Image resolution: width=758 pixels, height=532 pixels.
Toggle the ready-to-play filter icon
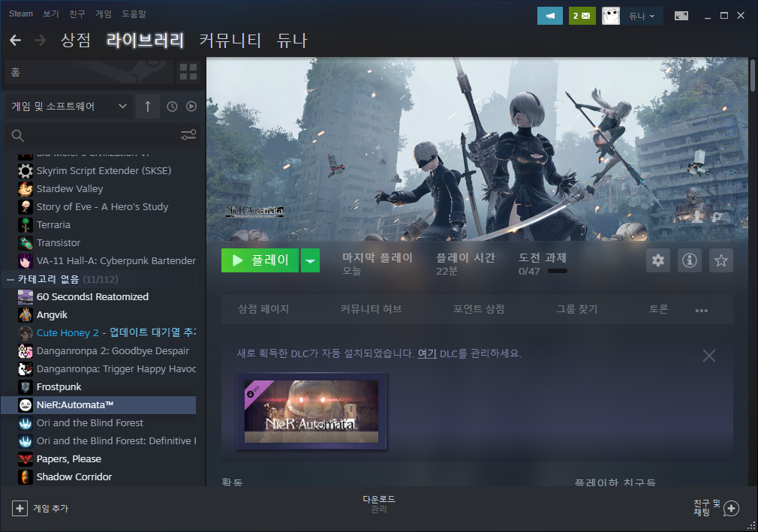(x=191, y=107)
